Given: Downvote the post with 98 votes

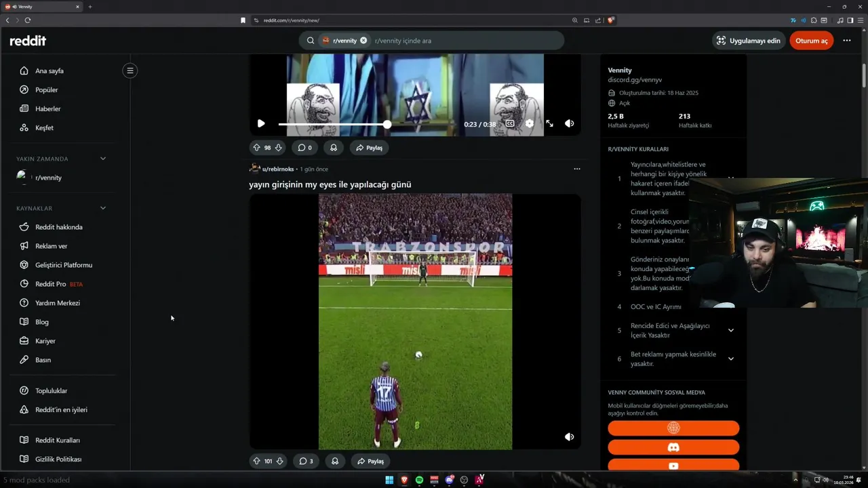Looking at the screenshot, I should (x=278, y=147).
